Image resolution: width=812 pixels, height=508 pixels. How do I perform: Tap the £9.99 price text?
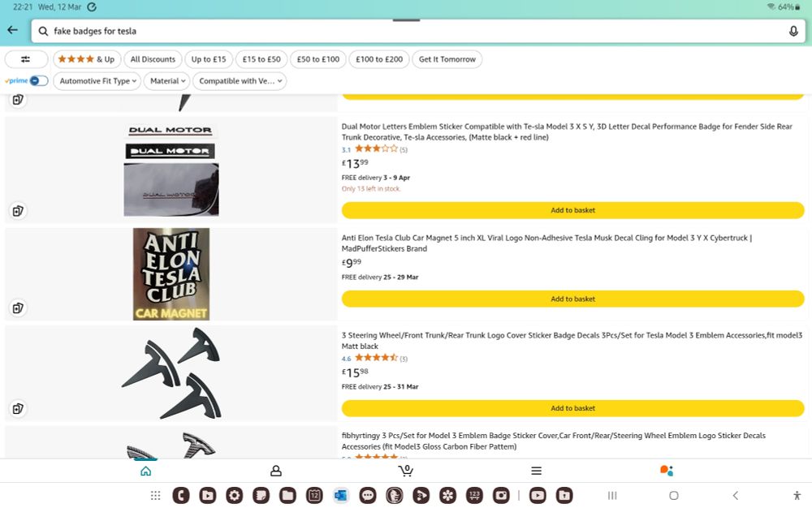pos(352,263)
